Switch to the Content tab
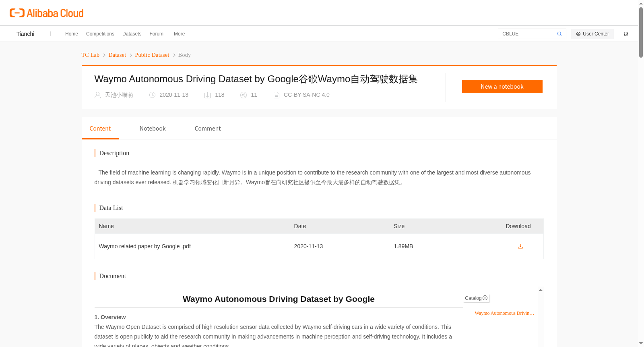 pos(100,129)
